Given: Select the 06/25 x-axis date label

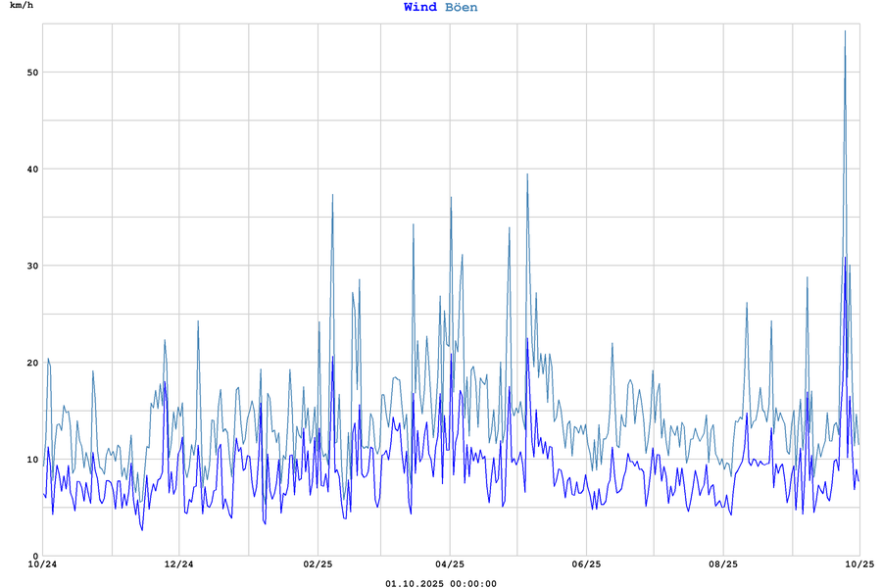Looking at the screenshot, I should (x=586, y=564).
